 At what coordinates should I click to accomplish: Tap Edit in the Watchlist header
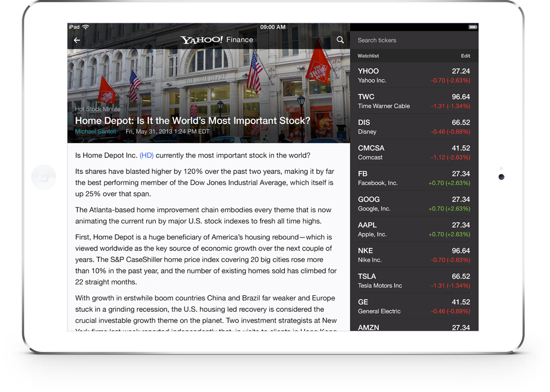465,56
